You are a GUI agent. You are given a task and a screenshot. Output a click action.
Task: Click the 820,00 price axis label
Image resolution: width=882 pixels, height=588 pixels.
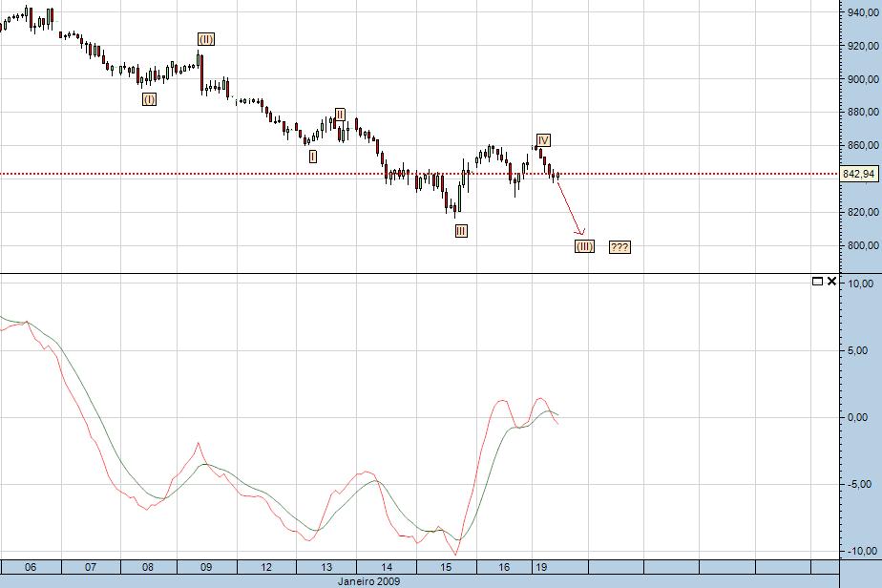coord(862,212)
